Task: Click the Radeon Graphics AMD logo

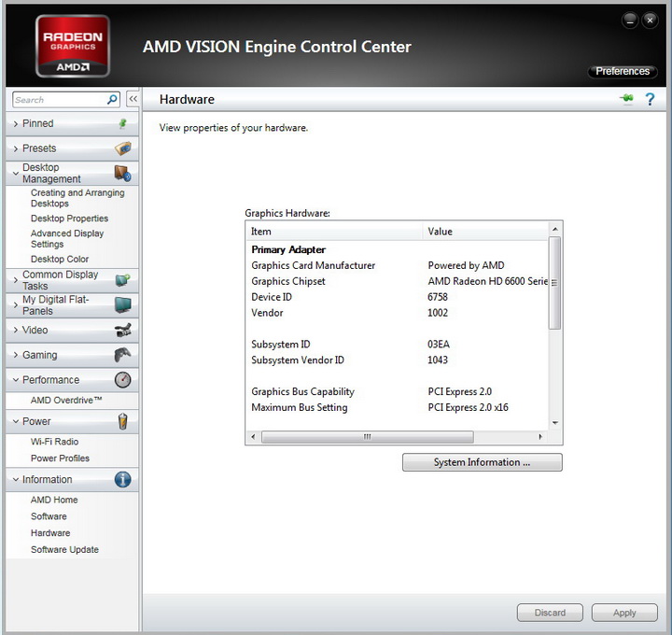Action: (73, 47)
